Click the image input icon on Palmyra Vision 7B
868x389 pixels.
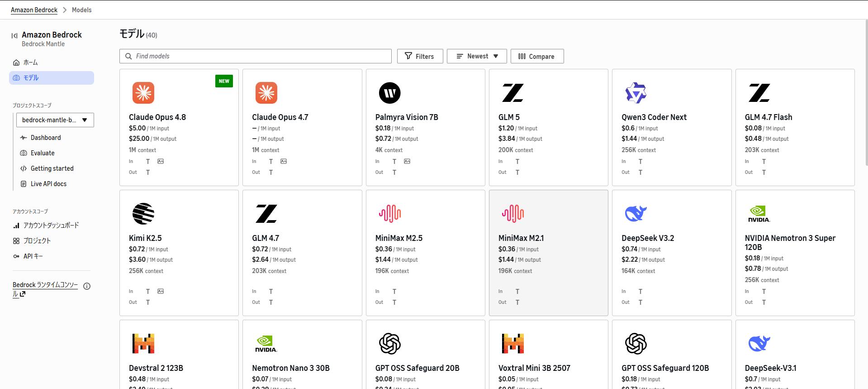point(407,161)
